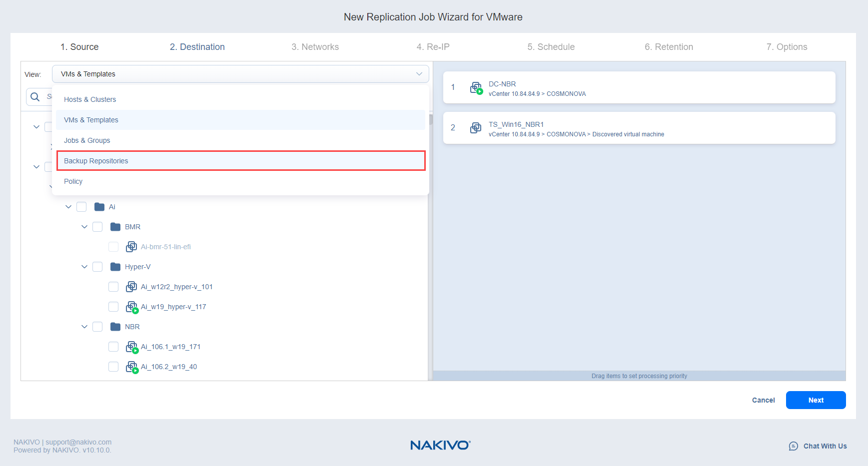Viewport: 868px width, 466px height.
Task: Choose Backup Repositories from the view list
Action: coord(240,161)
